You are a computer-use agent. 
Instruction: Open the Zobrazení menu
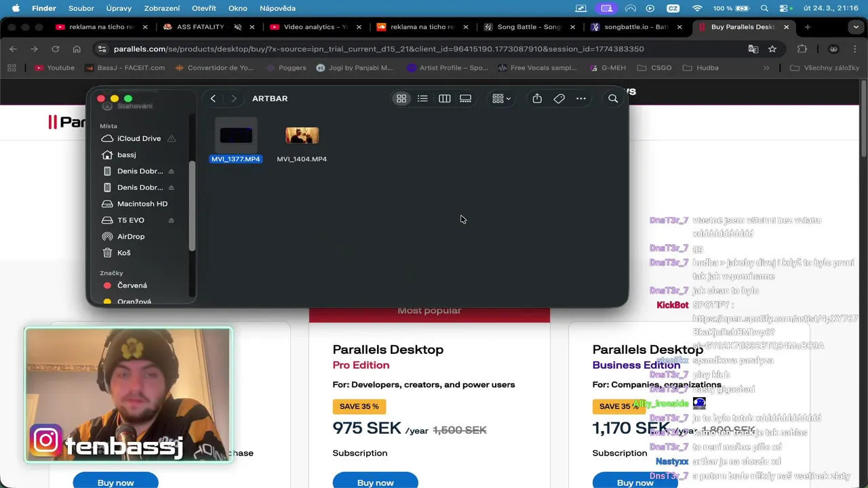pos(162,8)
